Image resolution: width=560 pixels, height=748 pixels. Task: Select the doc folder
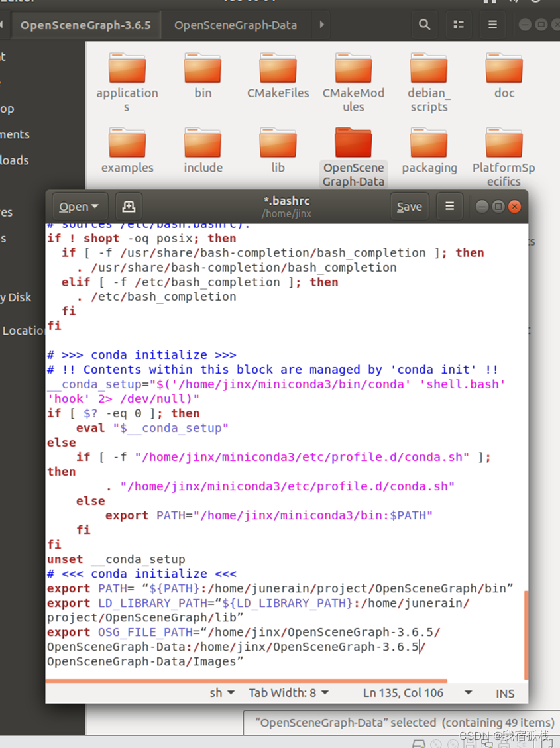point(504,76)
